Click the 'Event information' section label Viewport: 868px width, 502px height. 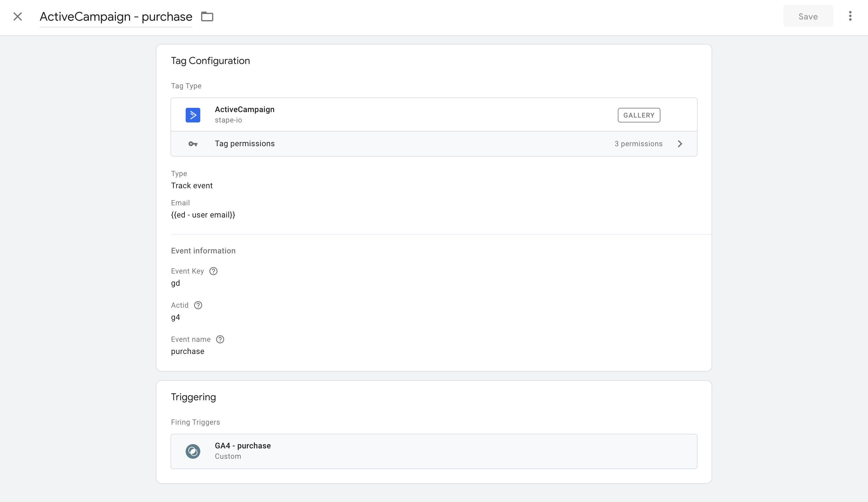pyautogui.click(x=203, y=251)
